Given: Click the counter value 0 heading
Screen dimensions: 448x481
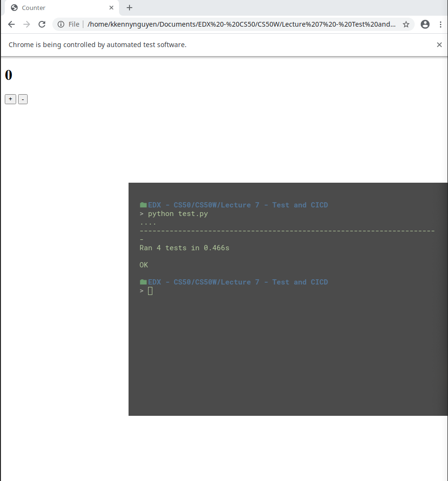Looking at the screenshot, I should (9, 75).
